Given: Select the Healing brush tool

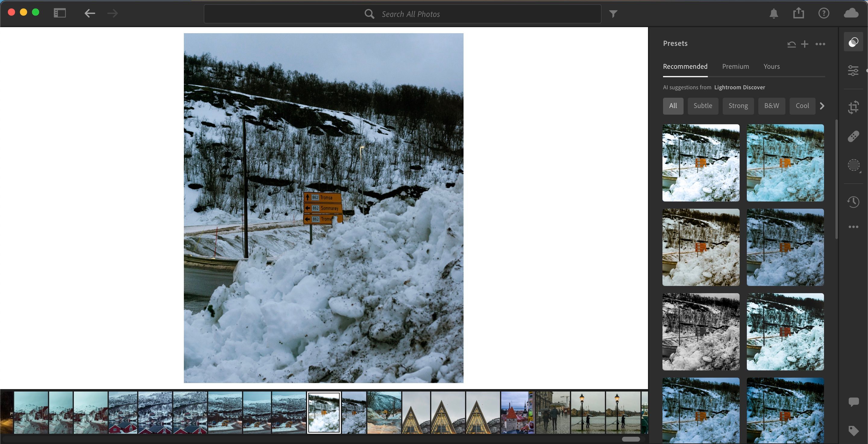Looking at the screenshot, I should (853, 136).
